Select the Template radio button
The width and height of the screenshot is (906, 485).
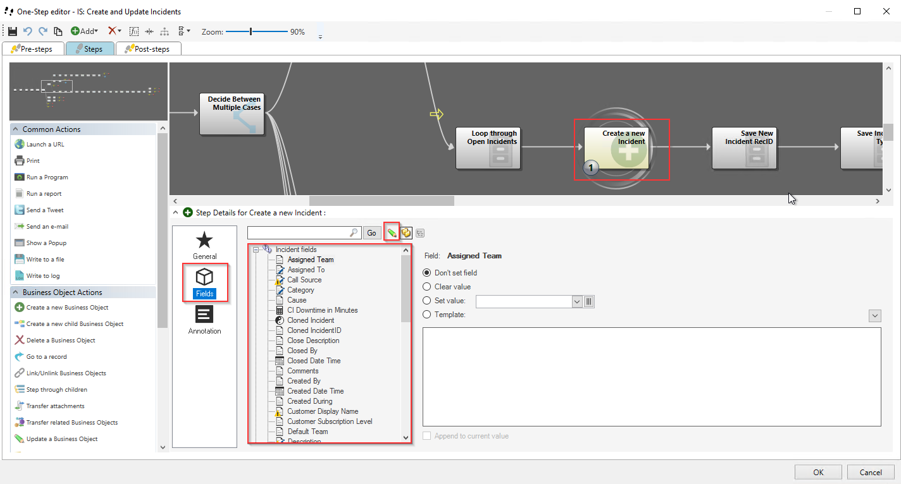pyautogui.click(x=427, y=315)
